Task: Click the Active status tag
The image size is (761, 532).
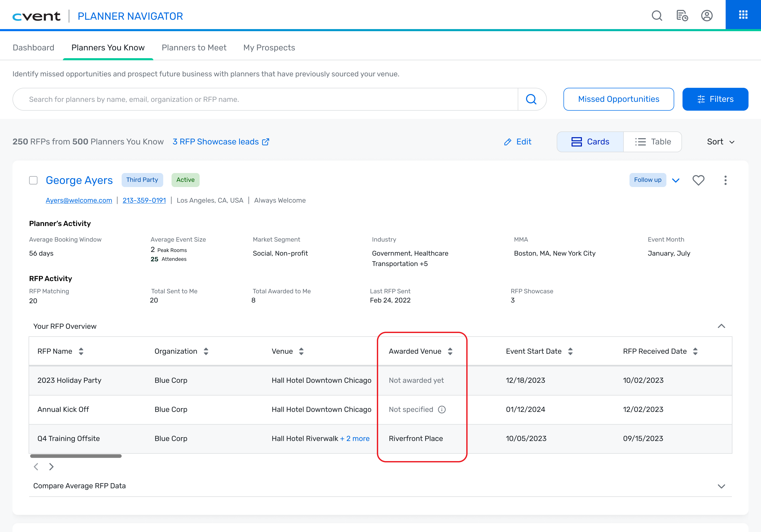Action: pos(186,180)
